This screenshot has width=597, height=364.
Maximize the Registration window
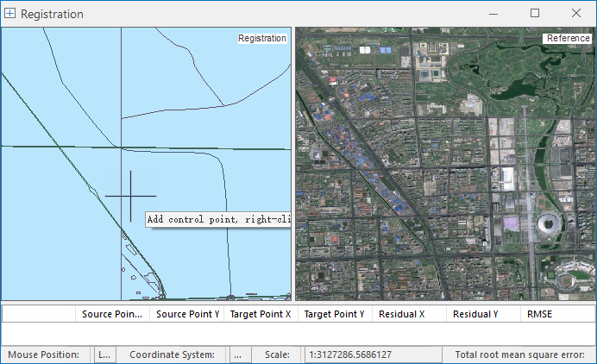(x=535, y=14)
